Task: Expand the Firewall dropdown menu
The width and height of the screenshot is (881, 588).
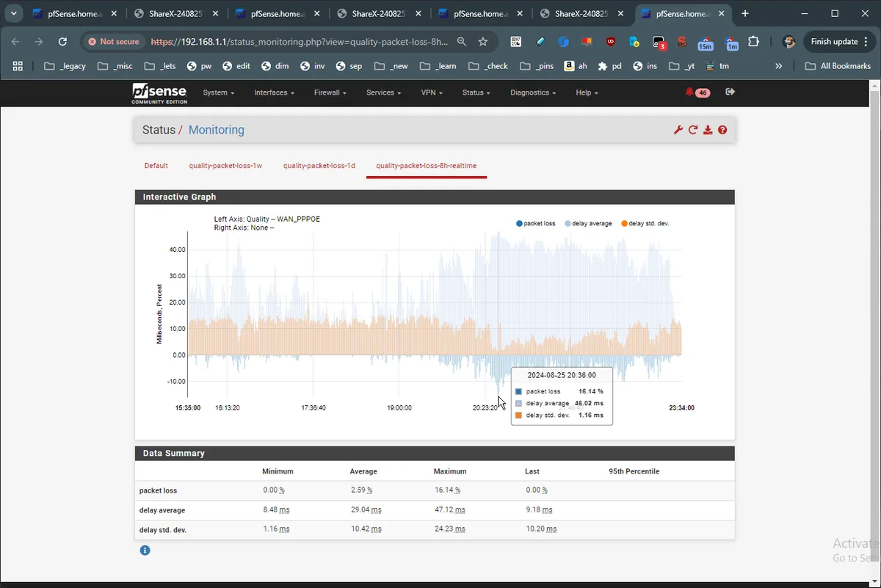Action: (330, 92)
